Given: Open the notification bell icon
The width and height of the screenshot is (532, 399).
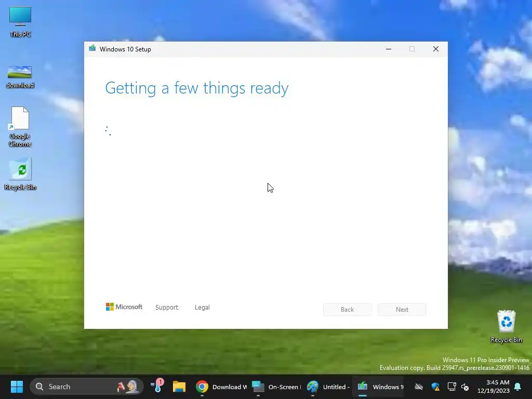Looking at the screenshot, I should (518, 387).
